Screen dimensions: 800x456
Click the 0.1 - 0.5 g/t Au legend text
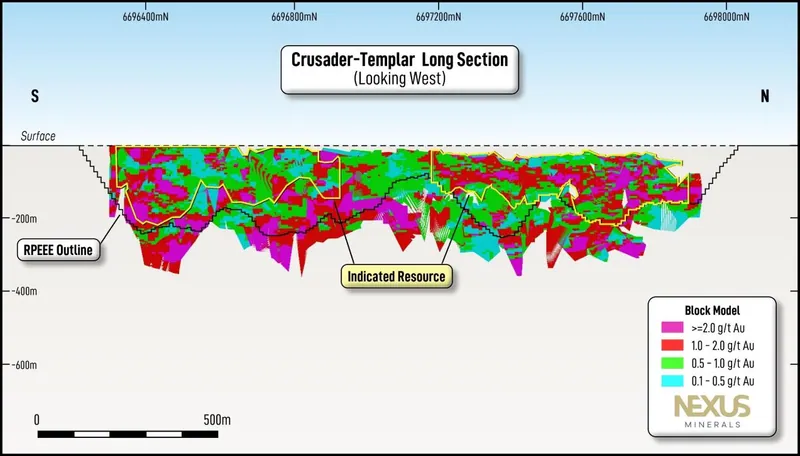(x=722, y=381)
